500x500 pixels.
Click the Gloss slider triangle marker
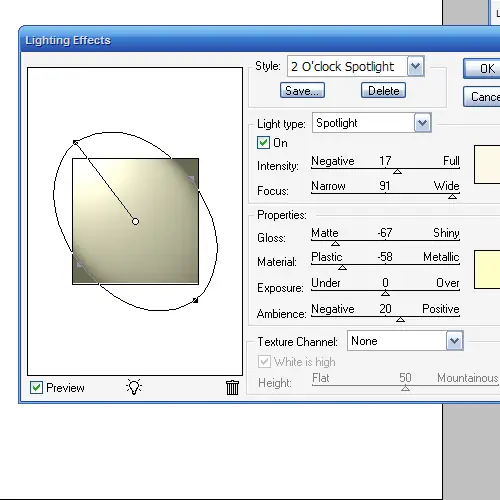pyautogui.click(x=335, y=244)
